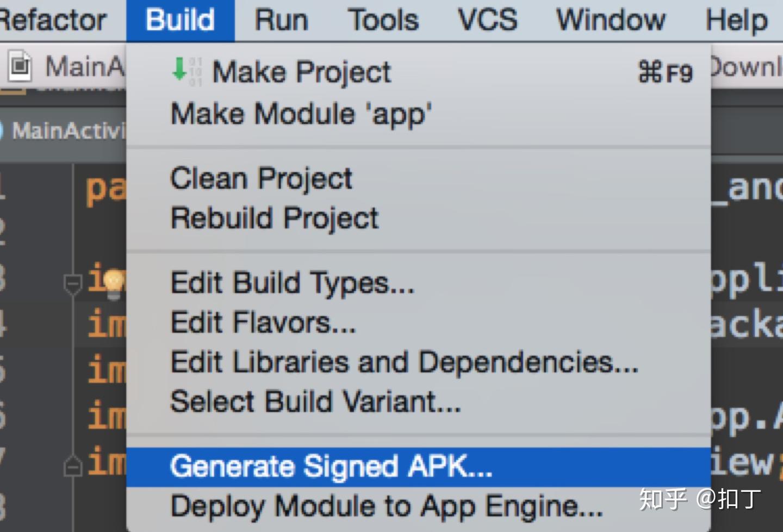Image resolution: width=783 pixels, height=532 pixels.
Task: Choose Select Build Variant option
Action: pyautogui.click(x=315, y=402)
